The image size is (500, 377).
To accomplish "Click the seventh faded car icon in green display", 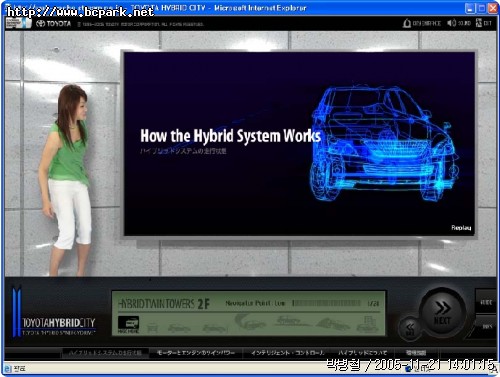I will (332, 323).
